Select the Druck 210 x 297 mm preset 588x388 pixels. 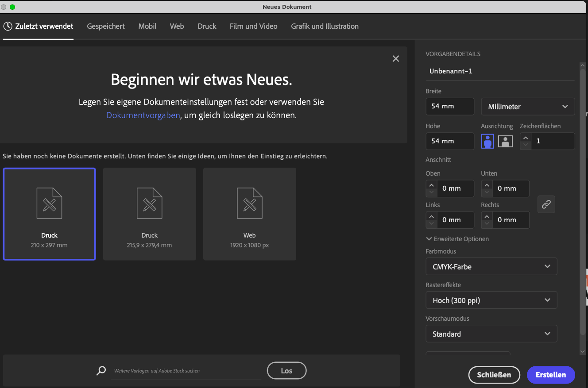pyautogui.click(x=49, y=214)
